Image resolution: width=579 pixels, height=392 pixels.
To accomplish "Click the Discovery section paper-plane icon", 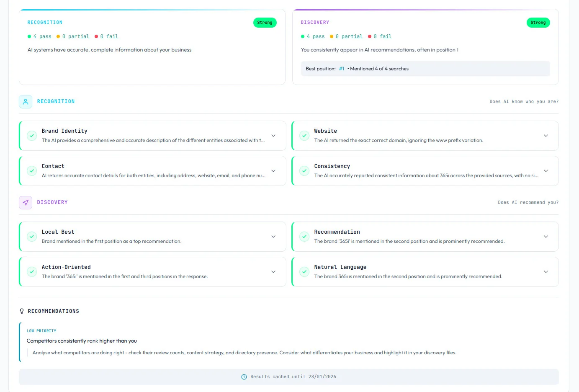I will coord(26,203).
